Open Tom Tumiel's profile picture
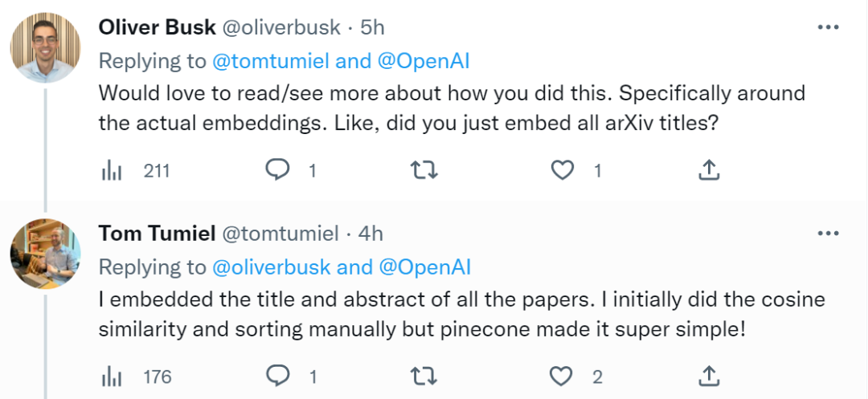 pos(45,254)
